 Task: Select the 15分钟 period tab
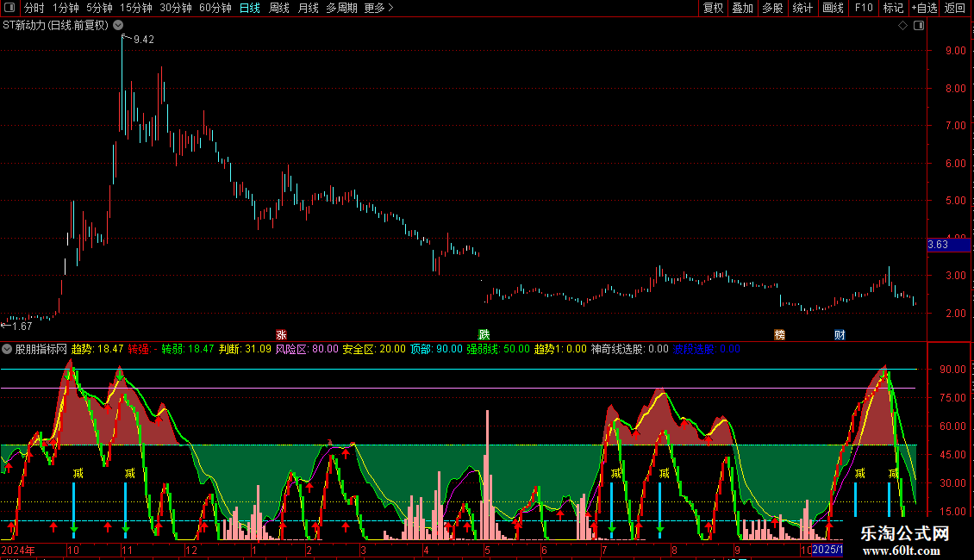point(136,8)
